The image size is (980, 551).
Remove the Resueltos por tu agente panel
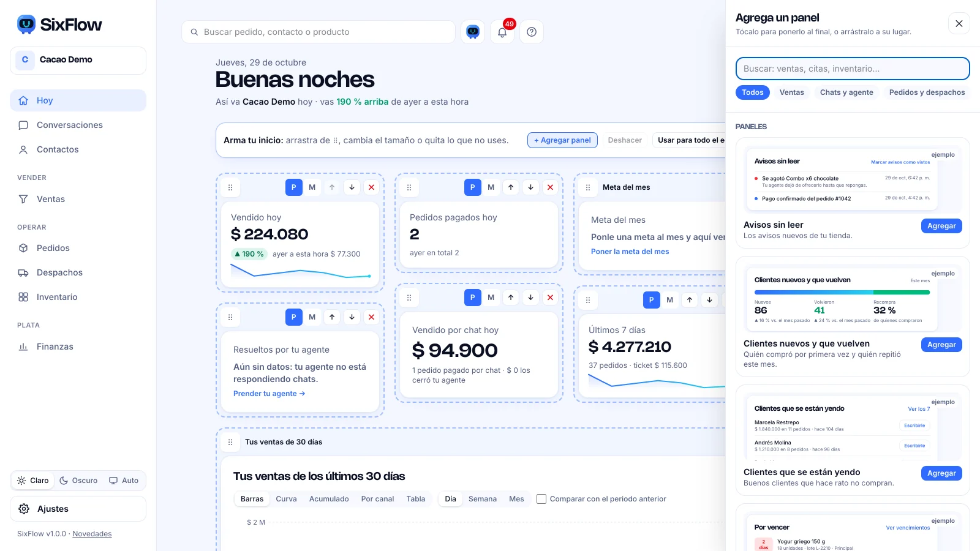pyautogui.click(x=371, y=317)
